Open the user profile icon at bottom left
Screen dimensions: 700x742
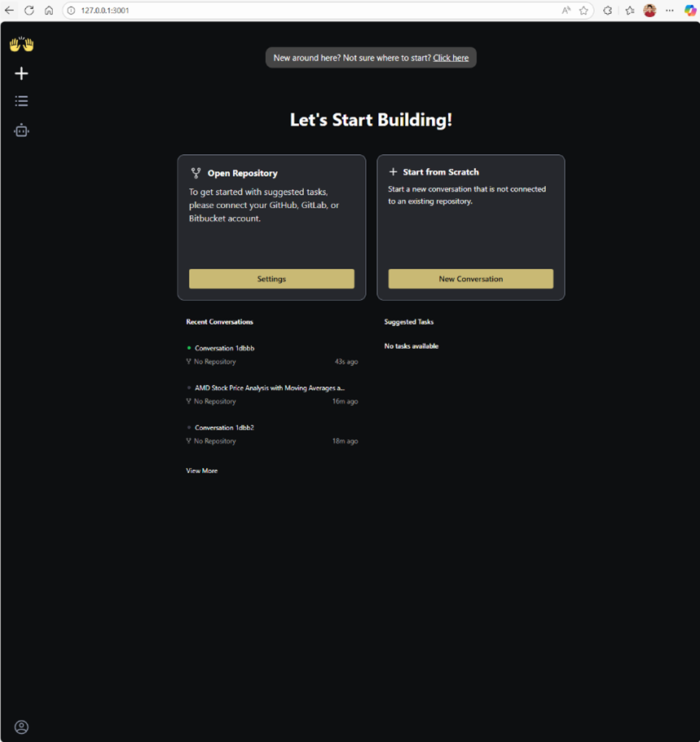click(x=21, y=727)
